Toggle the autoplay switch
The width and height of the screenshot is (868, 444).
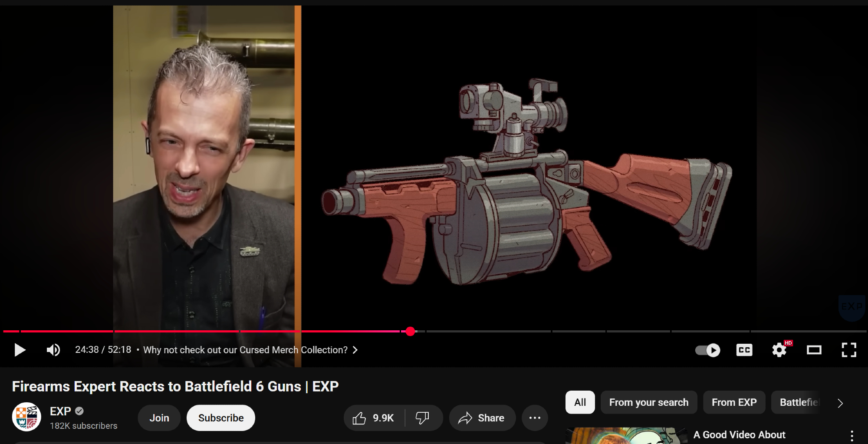(x=707, y=350)
